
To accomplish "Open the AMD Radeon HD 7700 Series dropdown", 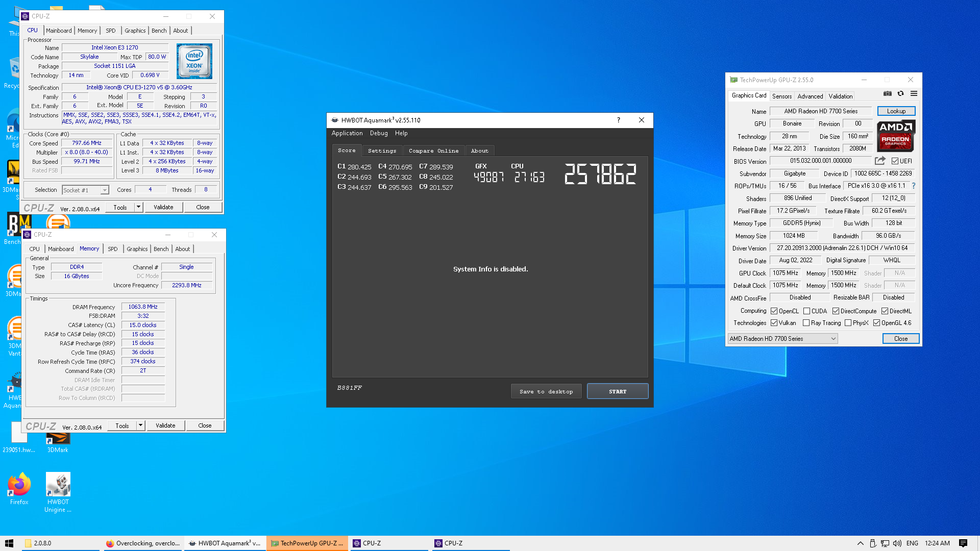I will [x=782, y=339].
